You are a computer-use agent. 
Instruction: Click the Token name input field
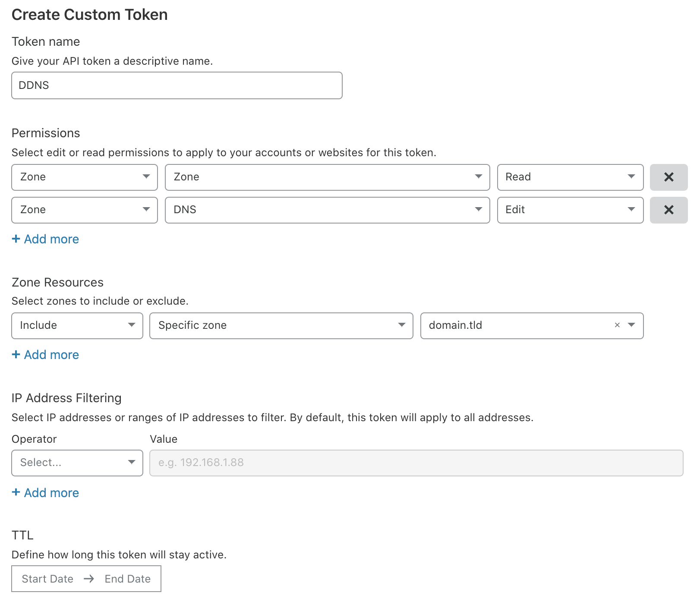coord(177,85)
